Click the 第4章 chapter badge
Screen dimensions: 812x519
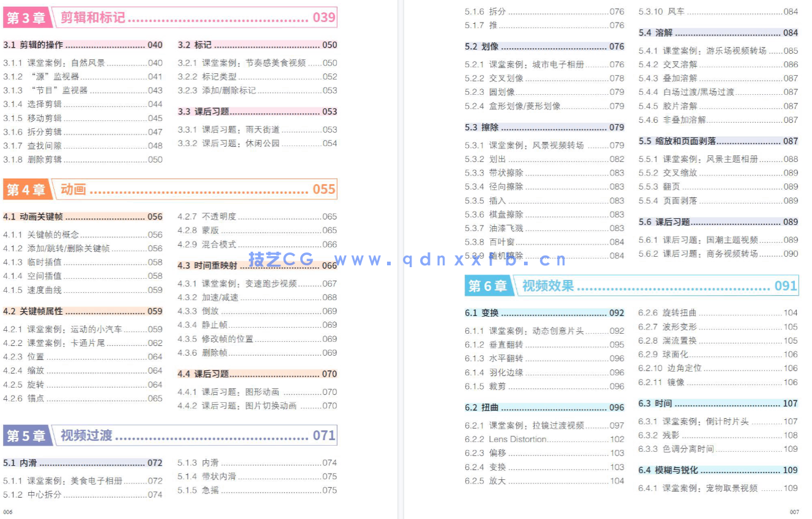(26, 190)
